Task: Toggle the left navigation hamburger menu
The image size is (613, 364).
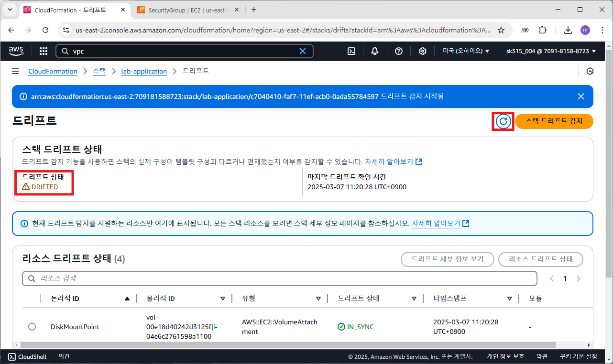Action: click(x=15, y=71)
